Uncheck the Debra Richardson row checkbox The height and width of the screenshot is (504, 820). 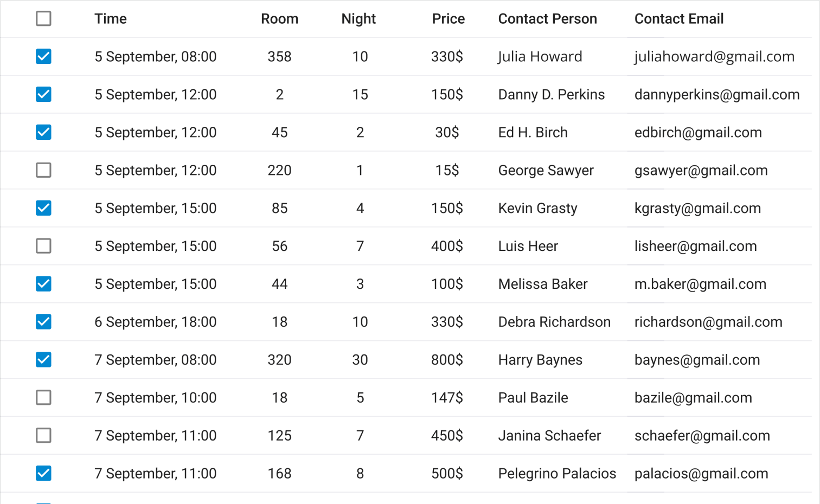[x=43, y=322]
